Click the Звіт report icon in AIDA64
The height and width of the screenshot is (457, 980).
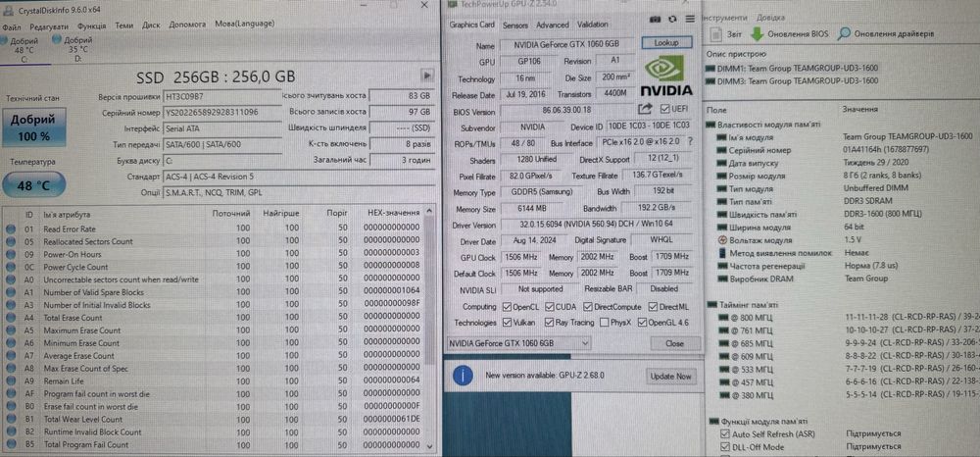click(x=716, y=33)
